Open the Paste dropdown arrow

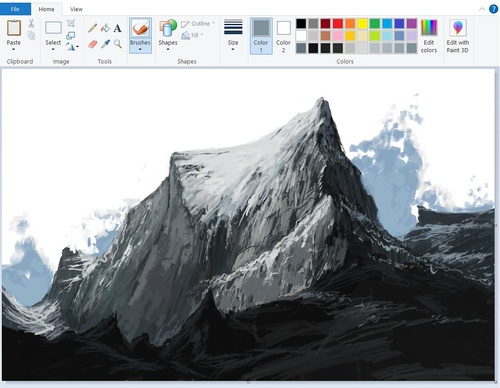point(14,49)
